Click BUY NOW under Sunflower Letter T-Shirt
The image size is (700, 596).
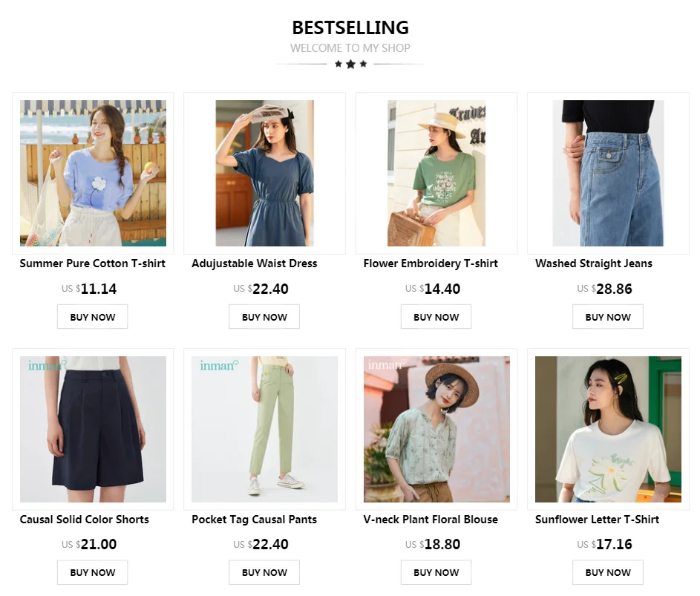click(608, 572)
